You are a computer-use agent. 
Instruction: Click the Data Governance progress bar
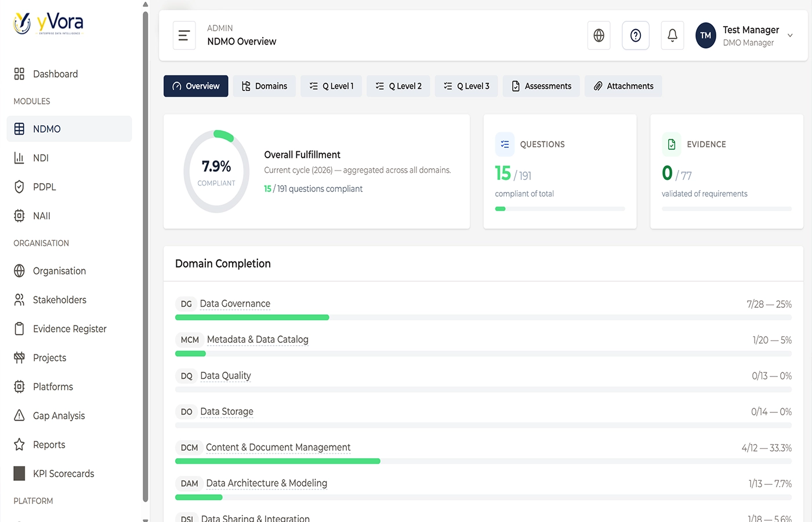click(483, 317)
